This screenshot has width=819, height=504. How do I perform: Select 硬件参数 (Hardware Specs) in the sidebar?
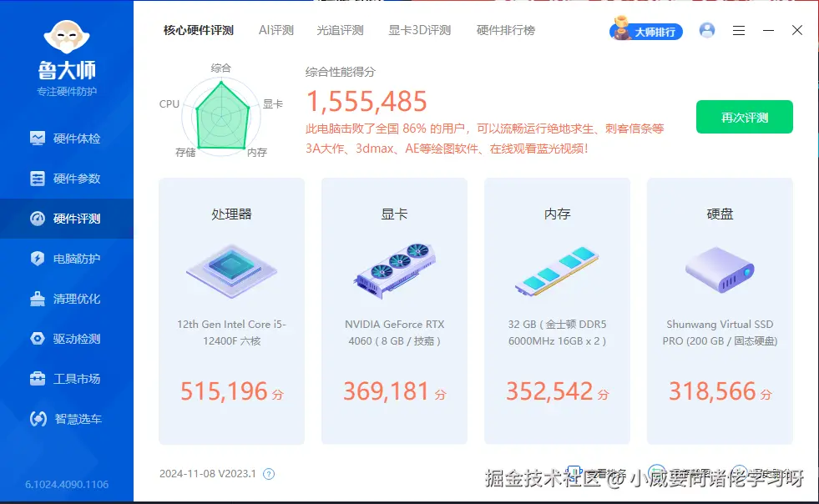tap(66, 179)
